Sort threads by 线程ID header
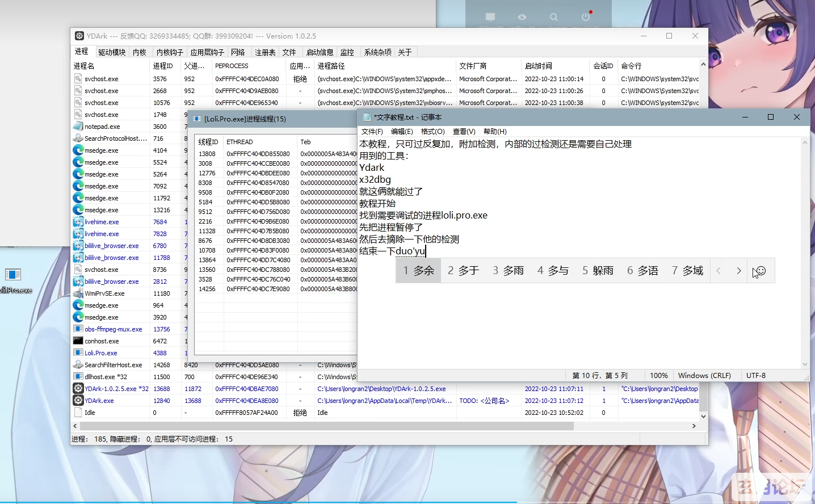This screenshot has width=815, height=504. point(208,142)
